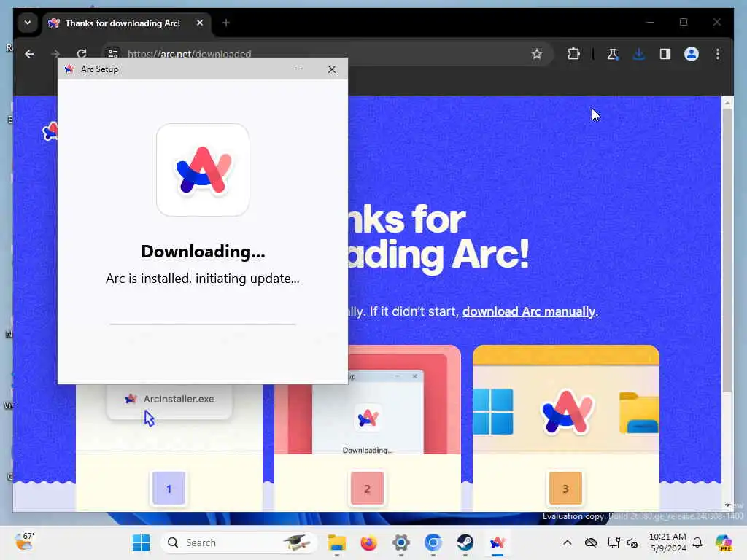Viewport: 747px width, 560px height.
Task: Open the Chromium icon on the taskbar
Action: pos(433,542)
